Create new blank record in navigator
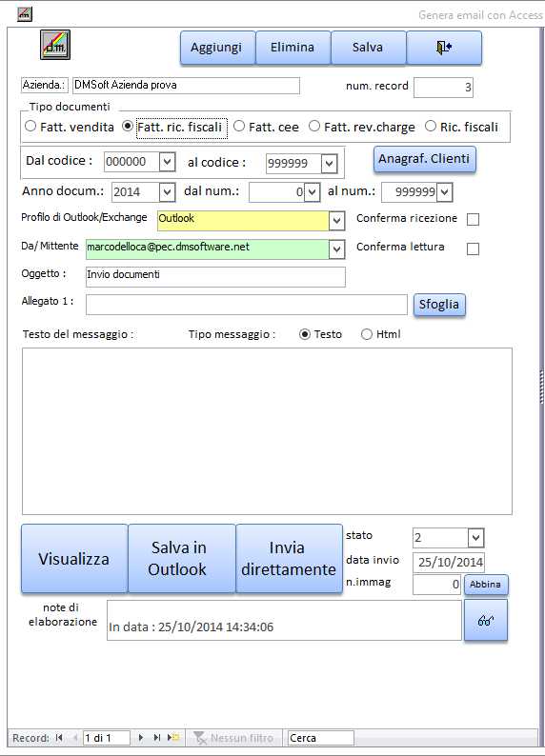Image resolution: width=545 pixels, height=756 pixels. coord(173,738)
